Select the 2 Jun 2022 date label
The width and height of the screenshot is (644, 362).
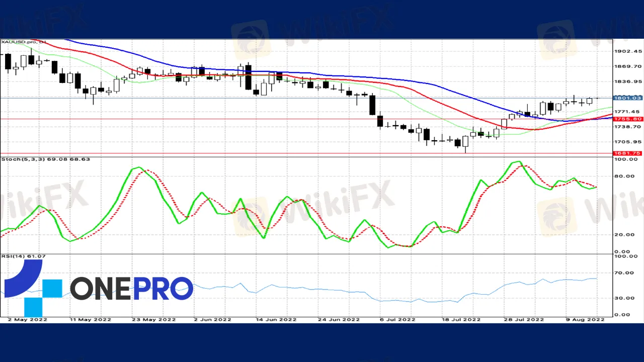click(x=213, y=319)
